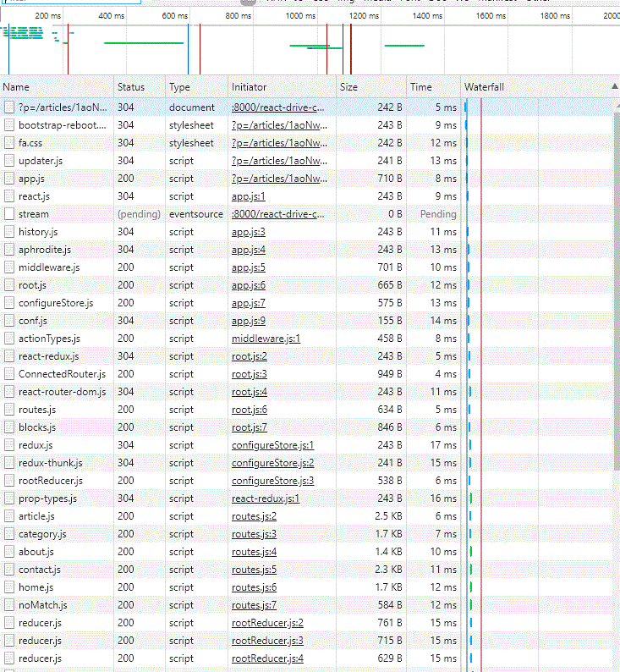Viewport: 620px width, 672px height.
Task: Select the ConnectedRouter.js request
Action: click(306, 374)
